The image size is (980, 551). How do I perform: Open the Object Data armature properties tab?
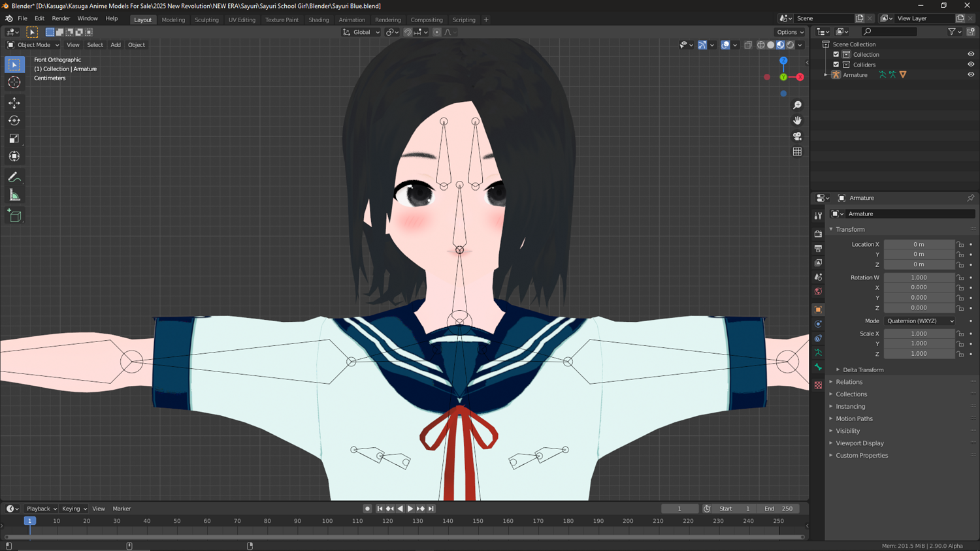pyautogui.click(x=818, y=353)
